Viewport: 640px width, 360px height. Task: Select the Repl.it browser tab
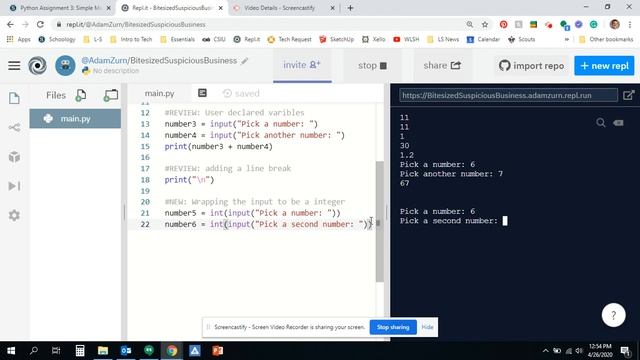pos(172,8)
